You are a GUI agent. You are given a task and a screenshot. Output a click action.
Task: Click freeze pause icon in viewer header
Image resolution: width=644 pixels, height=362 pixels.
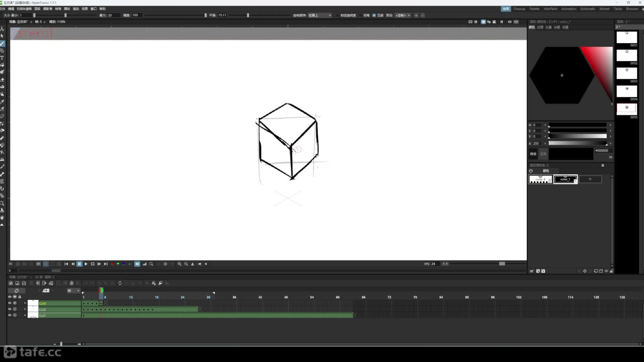coord(502,22)
